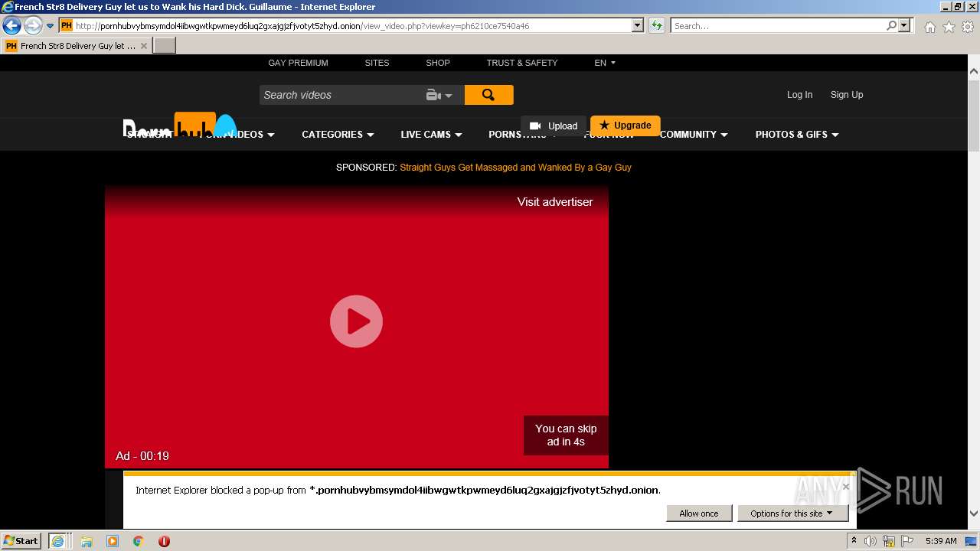
Task: Close the pop-up blocked notification bar
Action: coord(846,486)
